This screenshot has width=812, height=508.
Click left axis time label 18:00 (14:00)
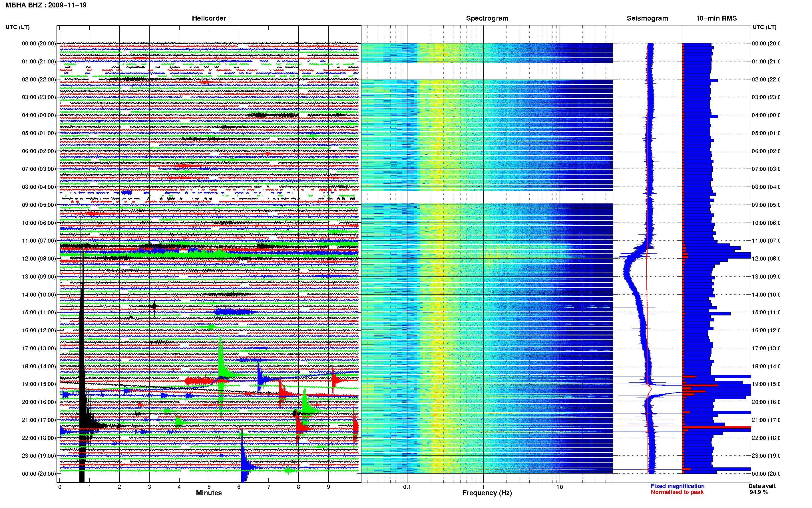[x=39, y=366]
